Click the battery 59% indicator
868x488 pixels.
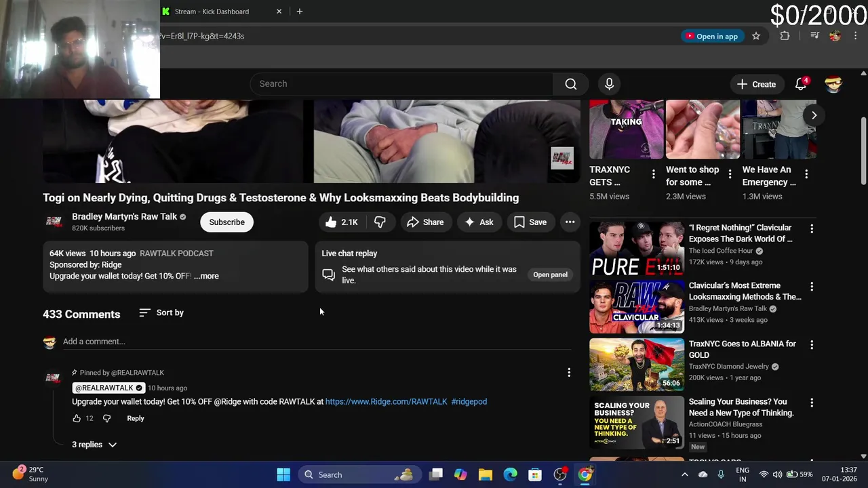[800, 474]
